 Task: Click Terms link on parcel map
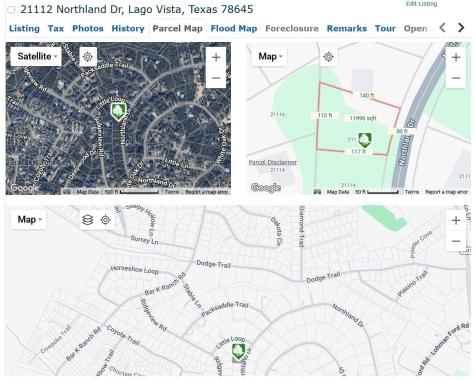(412, 192)
